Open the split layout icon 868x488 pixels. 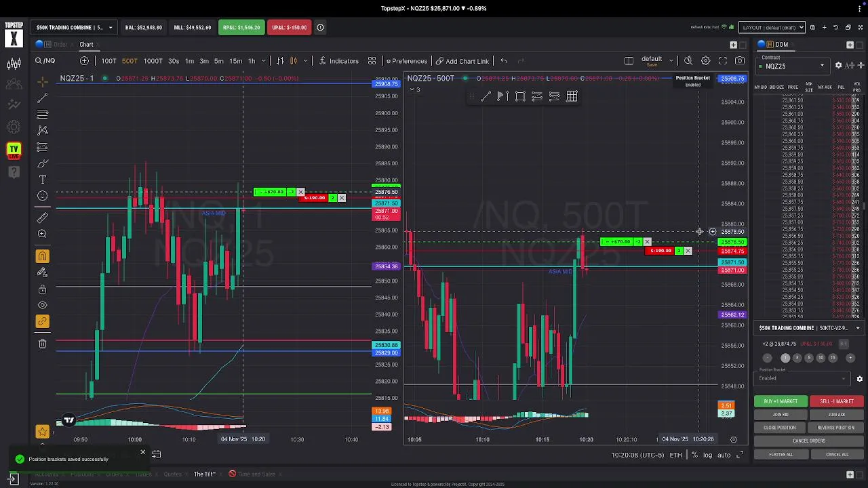(x=629, y=61)
